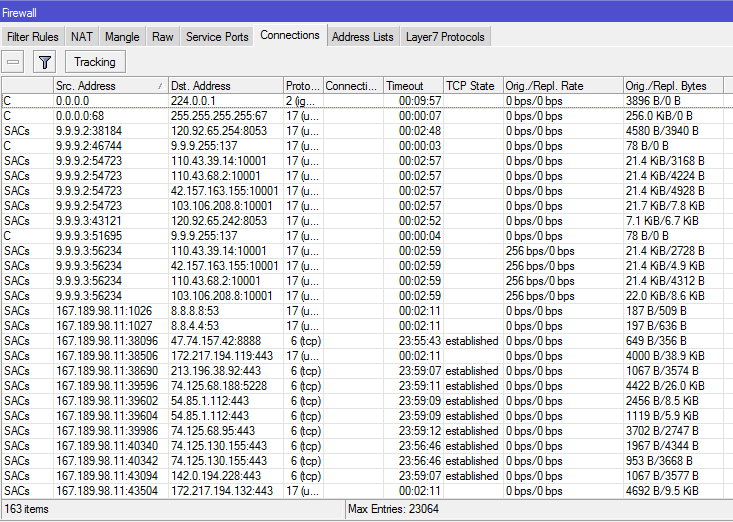Switch to Address Lists tab

pyautogui.click(x=363, y=37)
